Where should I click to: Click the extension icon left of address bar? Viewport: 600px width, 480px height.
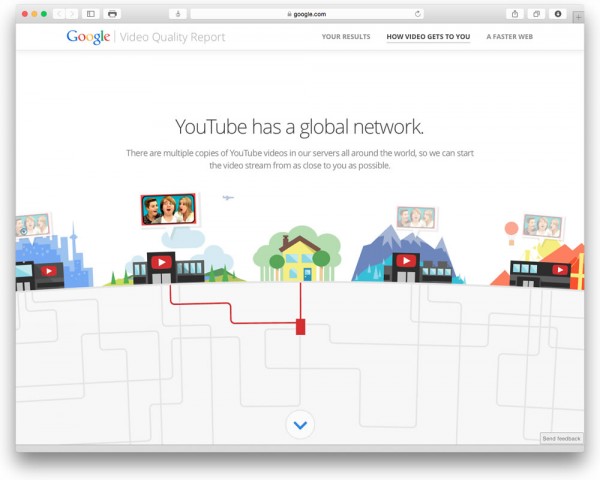(178, 14)
